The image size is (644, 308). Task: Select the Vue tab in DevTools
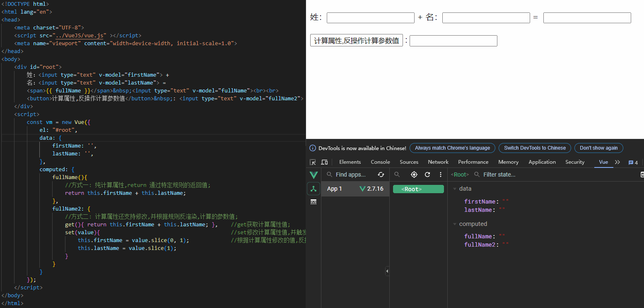[x=603, y=162]
